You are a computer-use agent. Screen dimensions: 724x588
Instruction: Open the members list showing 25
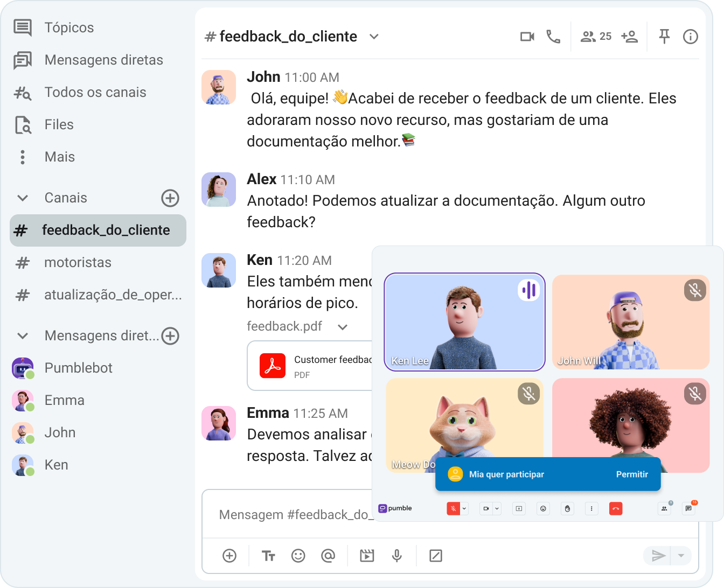coord(596,37)
